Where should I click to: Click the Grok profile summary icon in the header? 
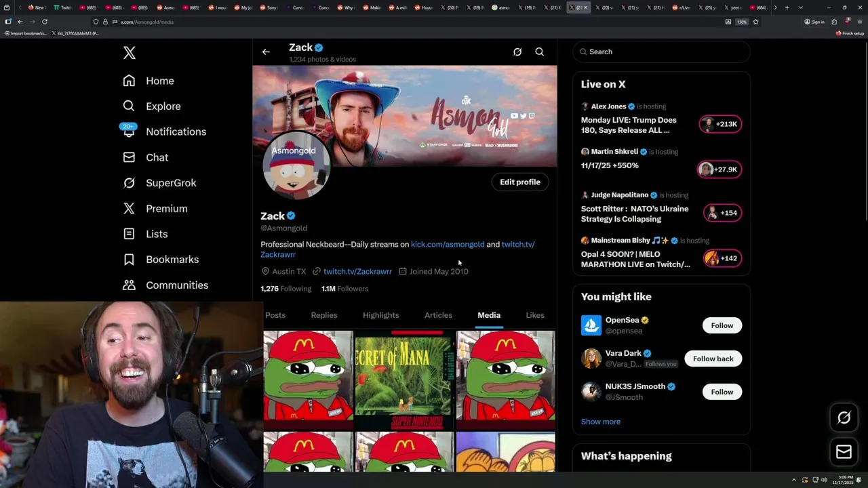point(517,52)
